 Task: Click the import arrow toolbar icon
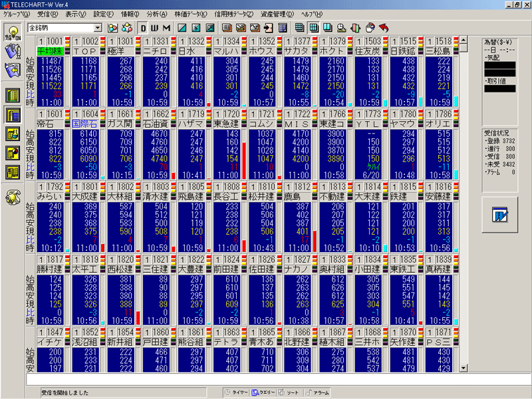269,28
